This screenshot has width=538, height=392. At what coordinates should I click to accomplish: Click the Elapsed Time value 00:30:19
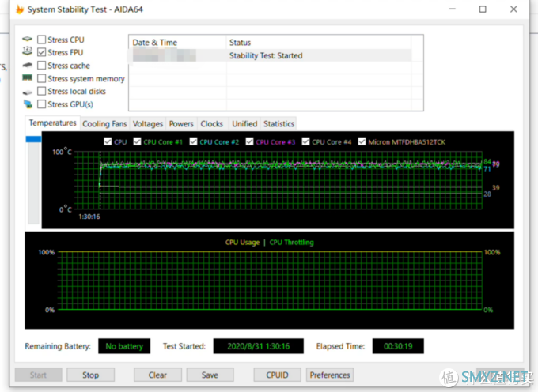coord(398,346)
